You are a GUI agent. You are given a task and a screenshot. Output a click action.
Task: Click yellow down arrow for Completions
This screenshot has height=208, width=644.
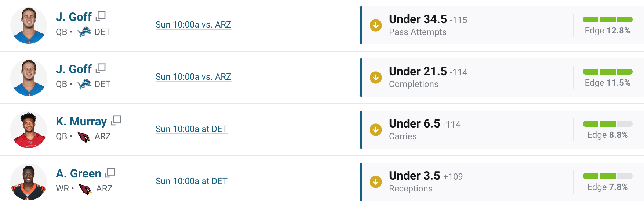tap(375, 78)
